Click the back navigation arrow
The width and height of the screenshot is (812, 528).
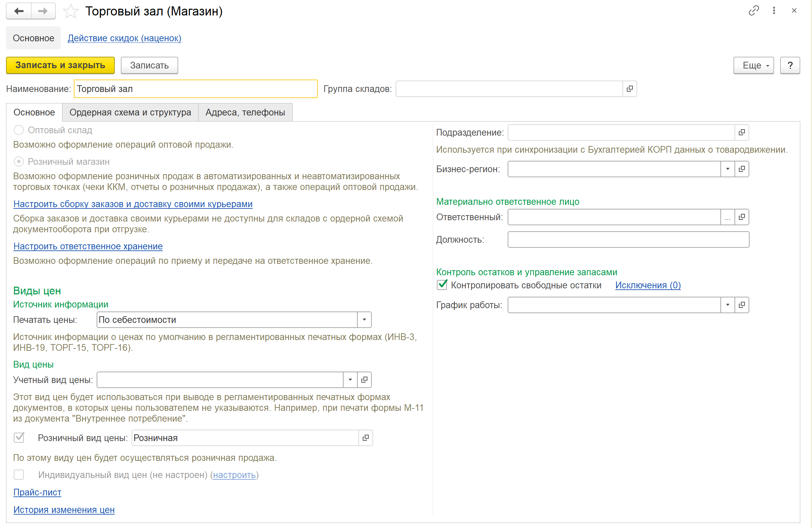[19, 11]
